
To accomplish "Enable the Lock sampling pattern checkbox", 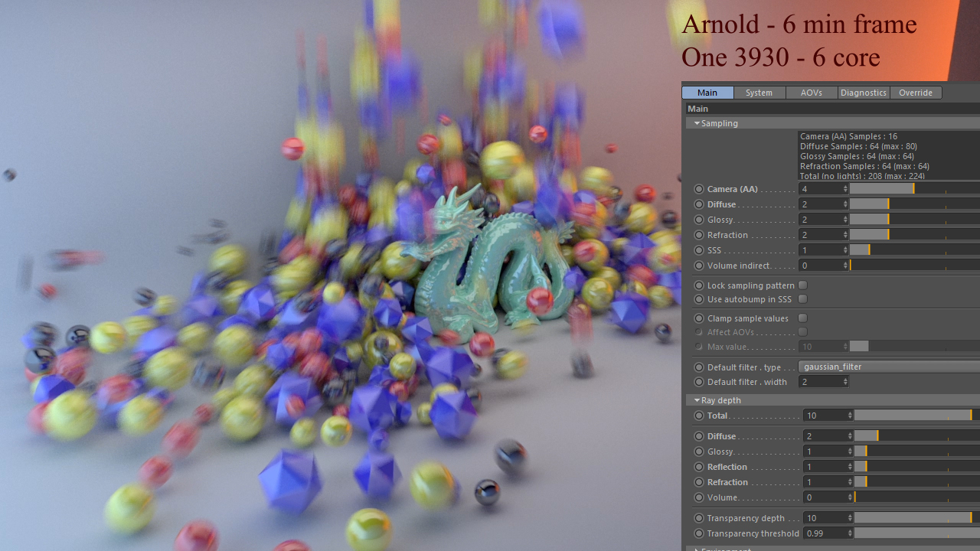I will tap(803, 285).
